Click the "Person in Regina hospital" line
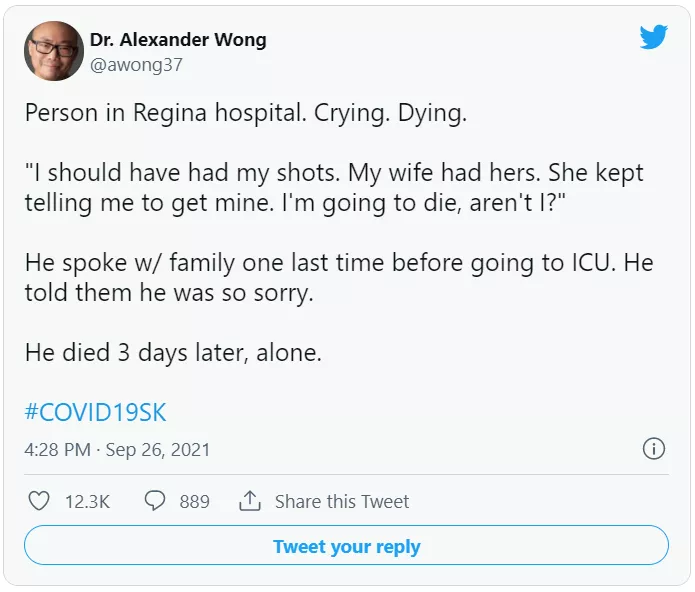Image resolution: width=695 pixels, height=592 pixels. [x=245, y=113]
